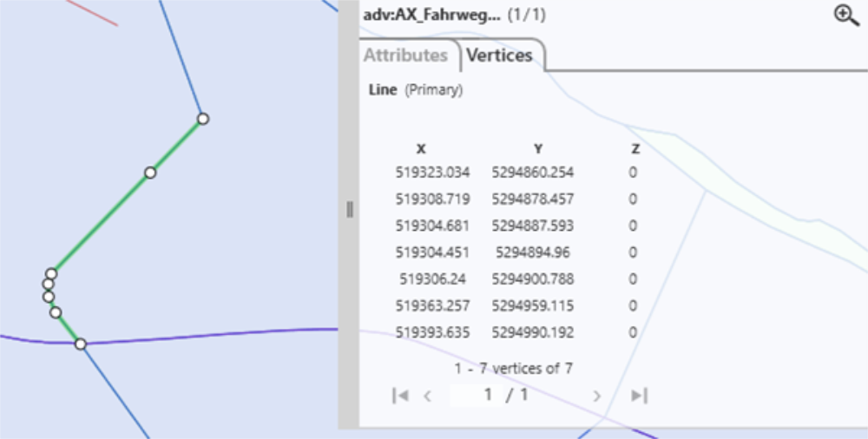Image resolution: width=868 pixels, height=439 pixels.
Task: Click the Z column header
Action: coord(635,149)
